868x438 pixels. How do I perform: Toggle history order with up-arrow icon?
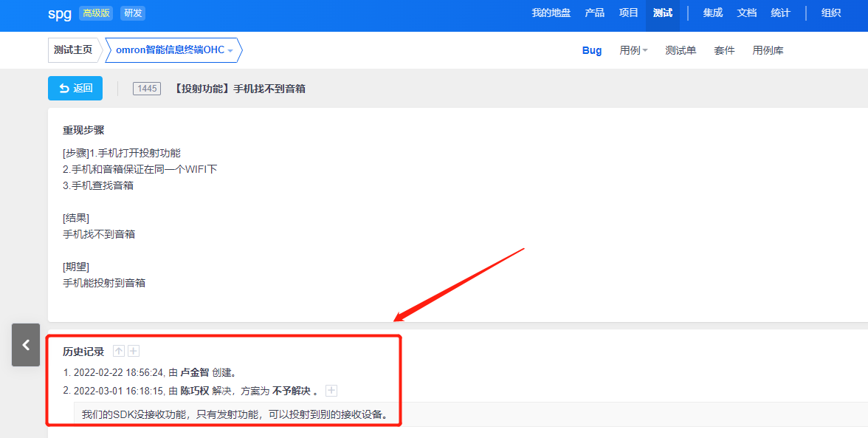(118, 351)
